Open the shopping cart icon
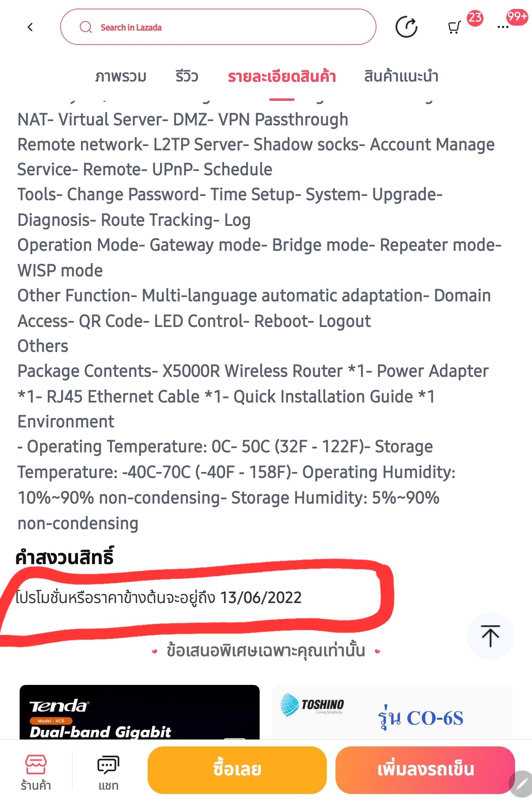Viewport: 532px width, 801px height. click(x=454, y=28)
